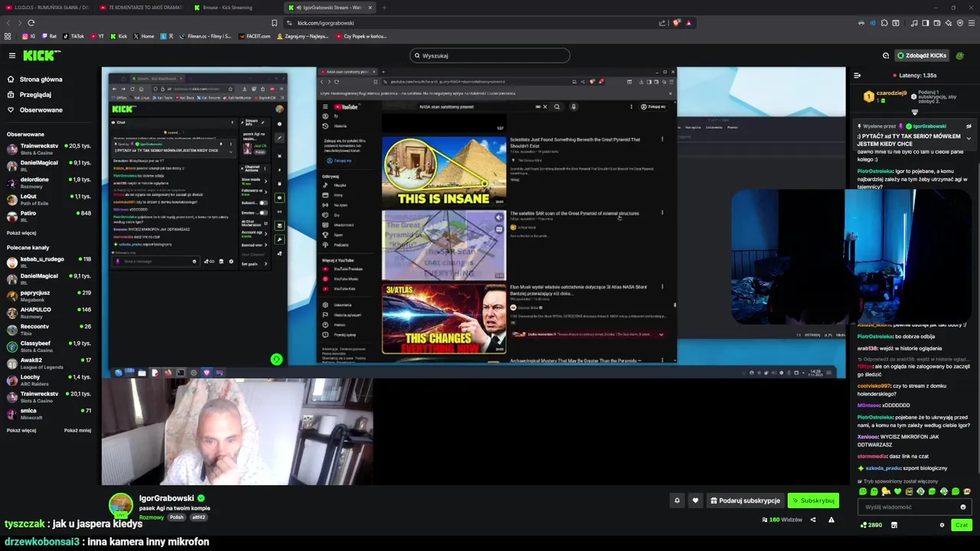980x551 pixels.
Task: Collapse recommended channels with Pokaż mniej
Action: coord(77,430)
